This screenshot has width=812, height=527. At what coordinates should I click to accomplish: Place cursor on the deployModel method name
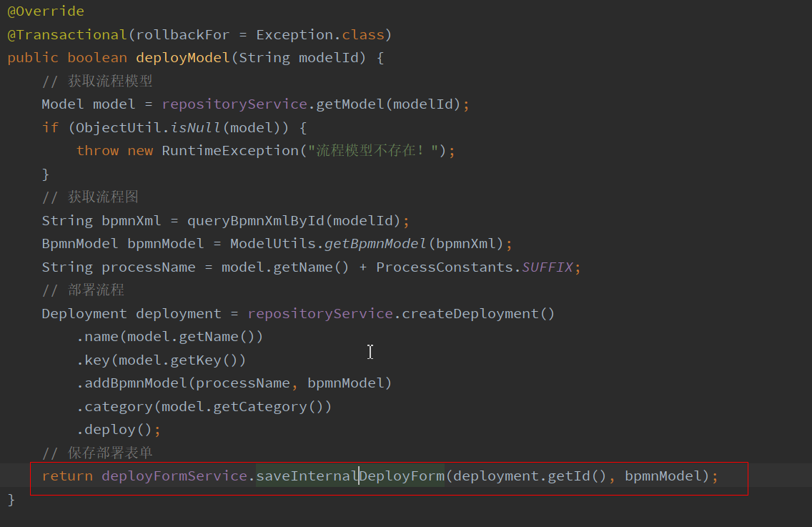(182, 57)
